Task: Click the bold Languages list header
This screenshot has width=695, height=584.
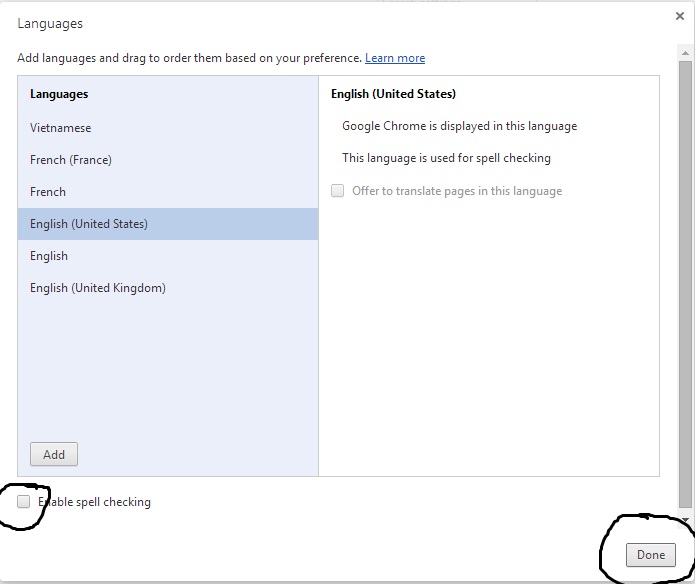Action: coord(59,94)
